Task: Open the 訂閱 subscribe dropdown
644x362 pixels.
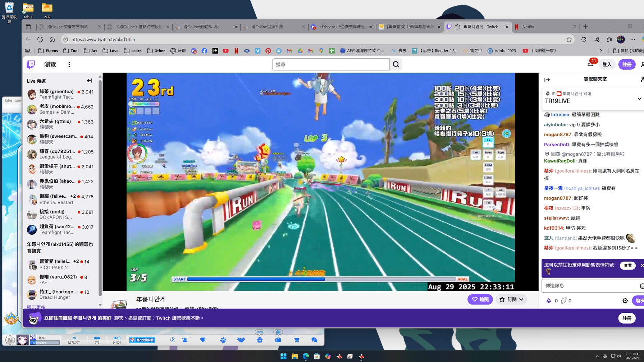Action: pos(511,299)
